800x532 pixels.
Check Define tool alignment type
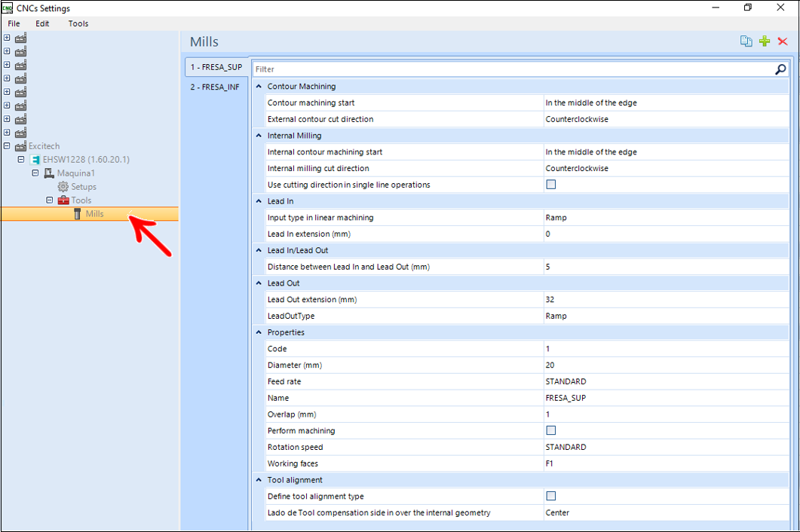[x=551, y=496]
